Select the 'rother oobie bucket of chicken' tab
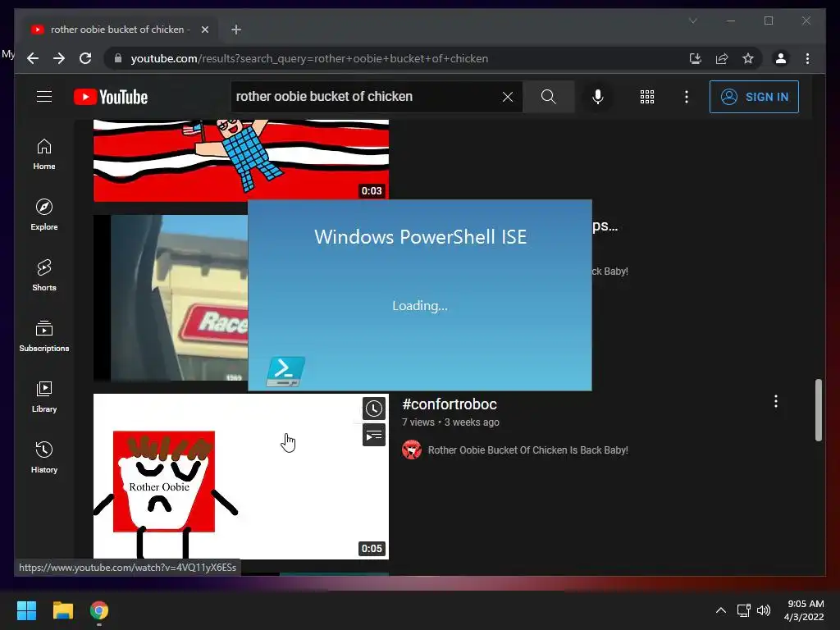 tap(120, 30)
